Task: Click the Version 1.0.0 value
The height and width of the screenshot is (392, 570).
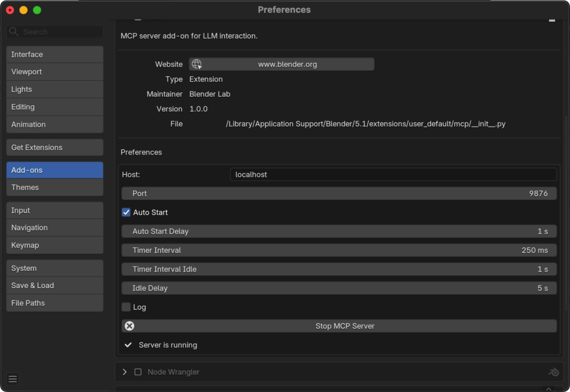Action: pyautogui.click(x=199, y=109)
